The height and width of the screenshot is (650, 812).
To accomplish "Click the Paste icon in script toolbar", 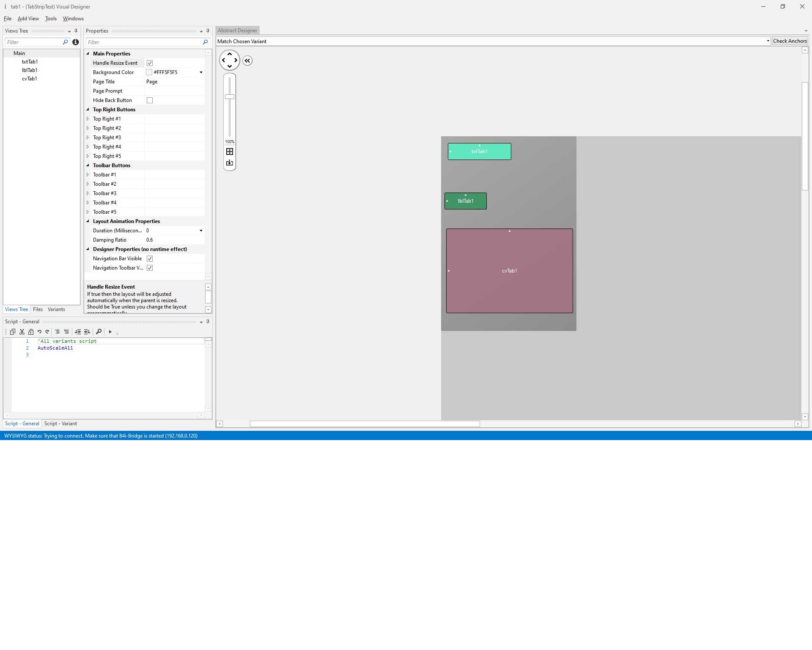I will coord(31,332).
